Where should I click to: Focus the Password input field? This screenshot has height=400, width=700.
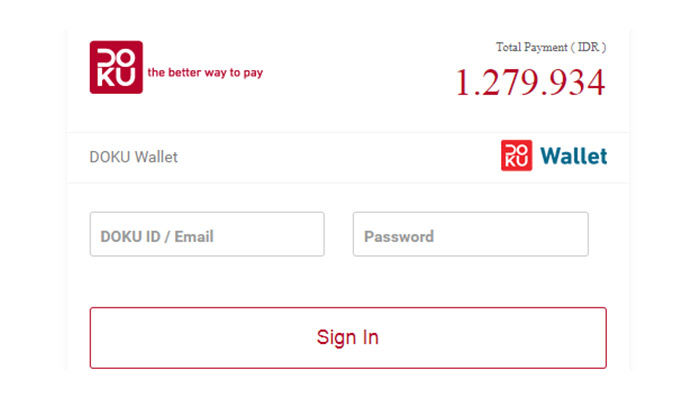[471, 234]
